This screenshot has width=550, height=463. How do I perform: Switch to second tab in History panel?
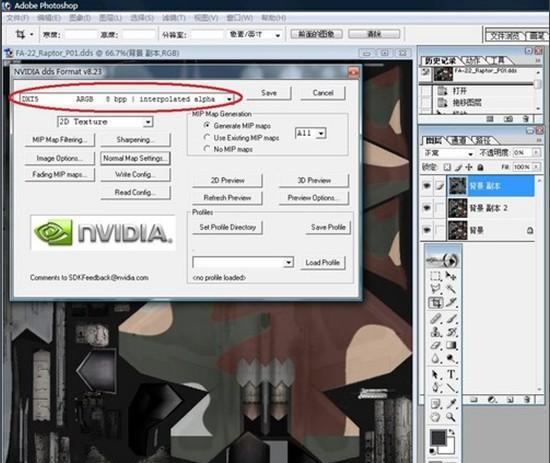coord(473,61)
